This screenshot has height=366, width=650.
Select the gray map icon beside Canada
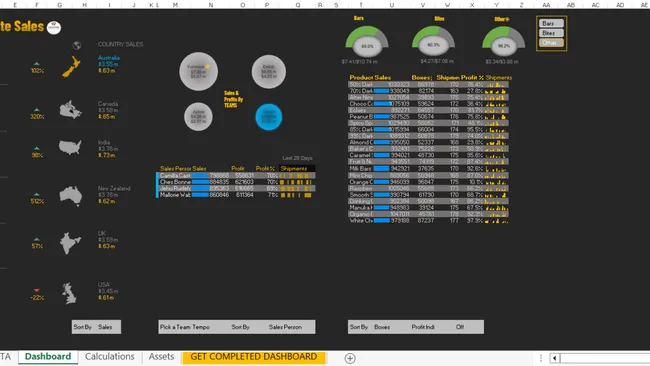click(70, 110)
